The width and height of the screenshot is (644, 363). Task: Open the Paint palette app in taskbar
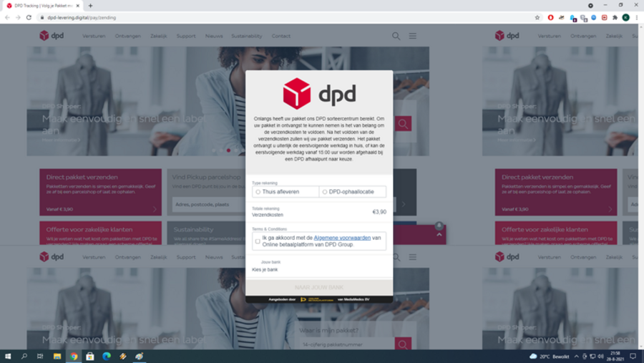point(140,357)
